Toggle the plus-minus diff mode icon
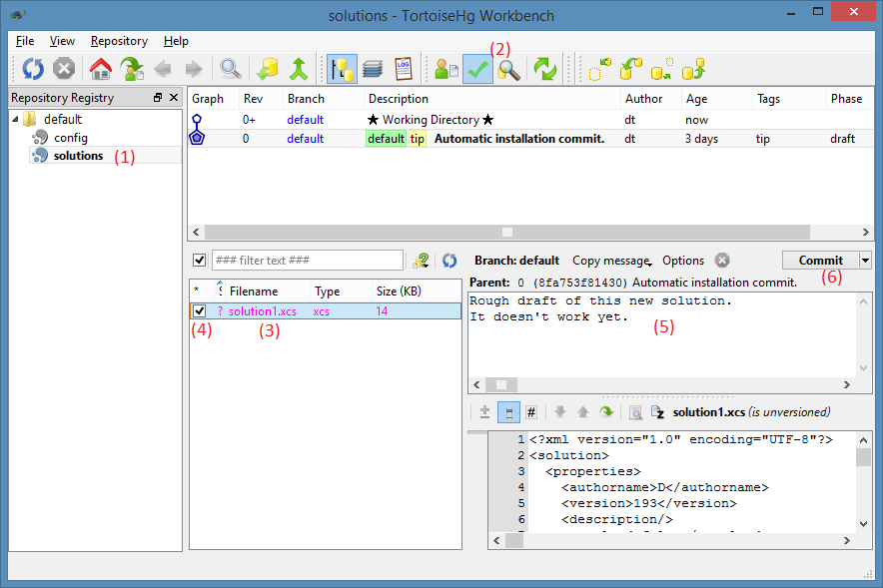Screen dimensions: 883x588 point(484,412)
